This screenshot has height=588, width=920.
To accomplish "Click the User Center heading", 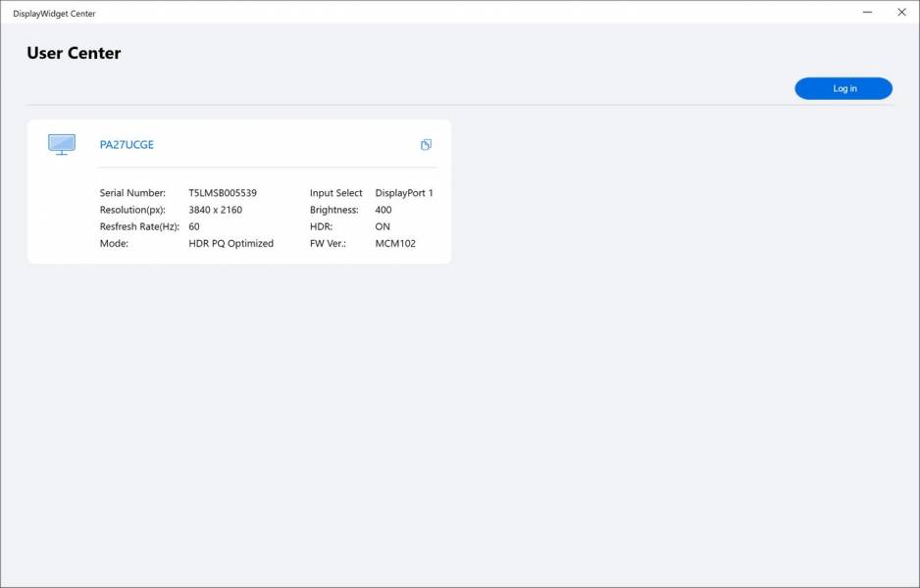I will 74,53.
